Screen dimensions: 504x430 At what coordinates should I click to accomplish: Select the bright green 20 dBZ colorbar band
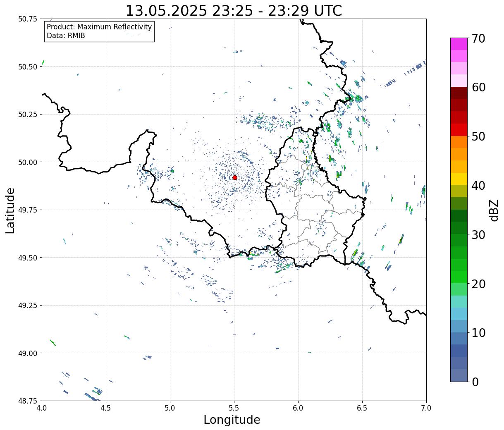[459, 277]
